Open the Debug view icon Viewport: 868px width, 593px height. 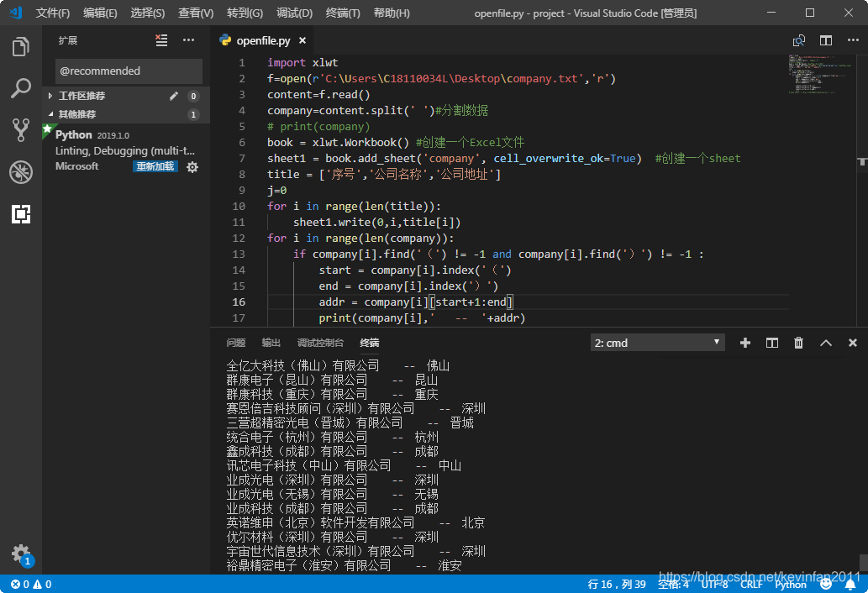click(20, 172)
